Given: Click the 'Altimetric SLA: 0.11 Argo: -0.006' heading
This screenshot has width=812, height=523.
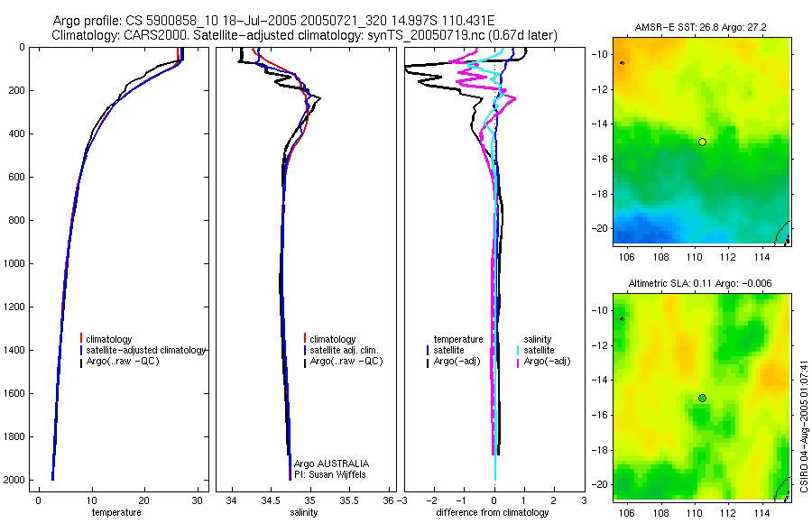Looking at the screenshot, I should tap(699, 283).
